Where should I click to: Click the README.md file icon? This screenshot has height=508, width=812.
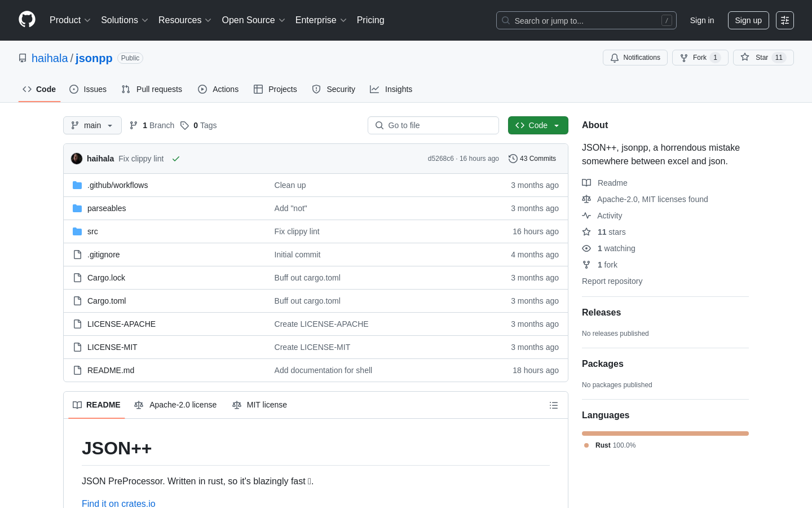point(77,370)
